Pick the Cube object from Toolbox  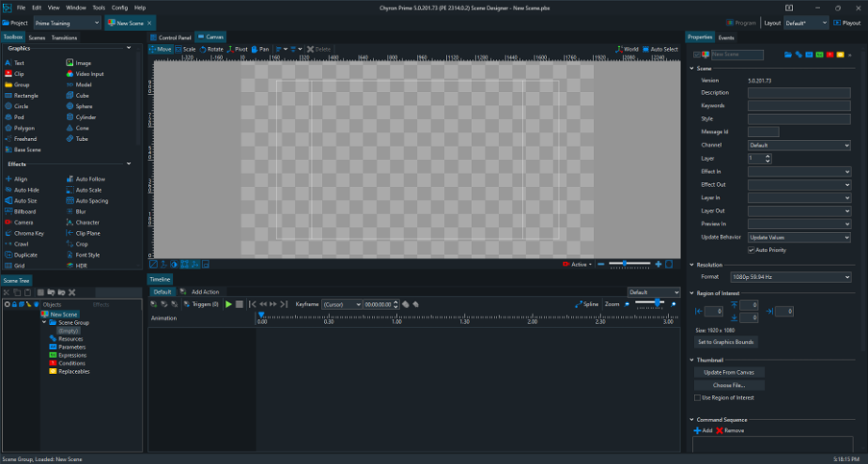coord(81,95)
